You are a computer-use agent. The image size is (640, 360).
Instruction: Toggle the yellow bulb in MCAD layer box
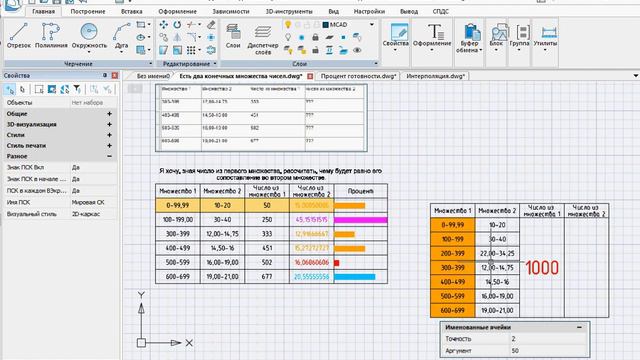point(288,25)
